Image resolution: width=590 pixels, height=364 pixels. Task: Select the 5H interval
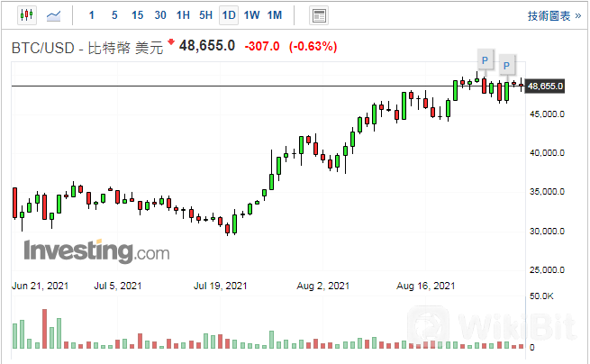click(x=205, y=15)
